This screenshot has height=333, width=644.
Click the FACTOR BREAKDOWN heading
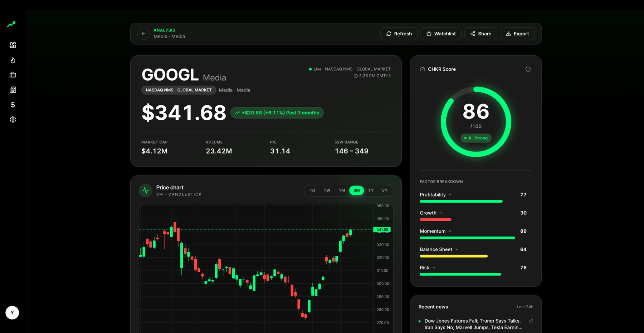441,182
